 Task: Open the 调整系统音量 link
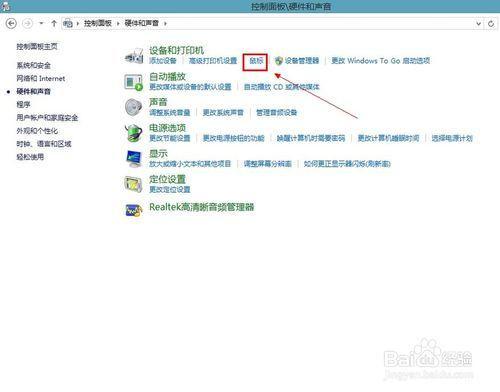click(170, 113)
